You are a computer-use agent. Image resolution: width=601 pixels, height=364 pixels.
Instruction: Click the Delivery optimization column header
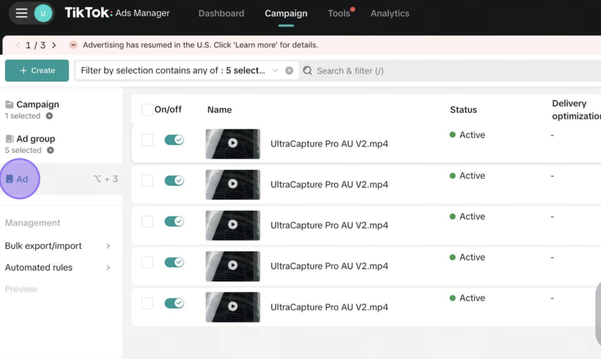click(x=576, y=110)
